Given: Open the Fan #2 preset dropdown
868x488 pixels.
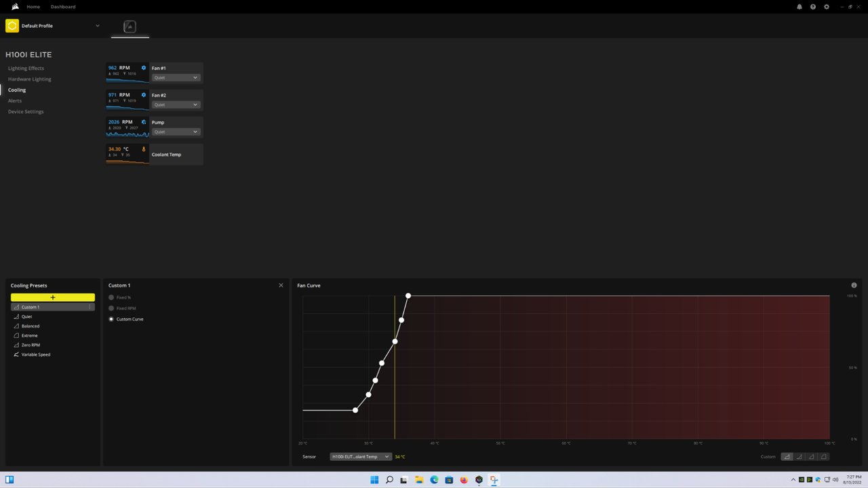Looking at the screenshot, I should [176, 104].
